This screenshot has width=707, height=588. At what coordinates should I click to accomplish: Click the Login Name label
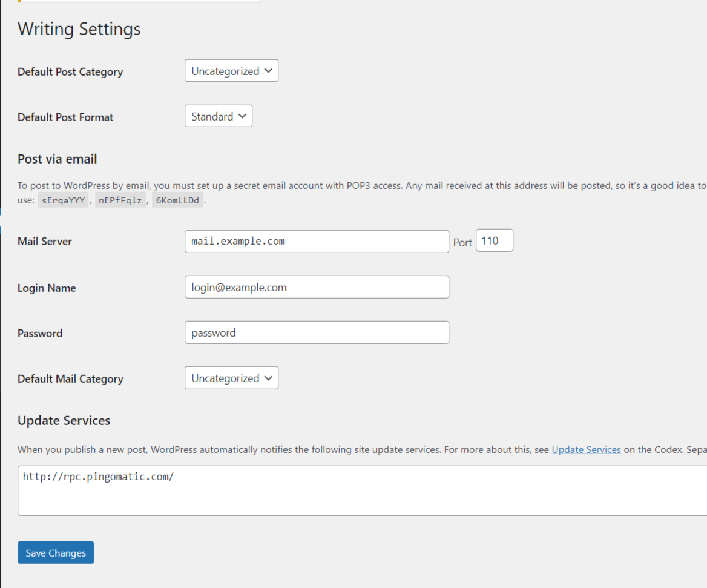(47, 288)
